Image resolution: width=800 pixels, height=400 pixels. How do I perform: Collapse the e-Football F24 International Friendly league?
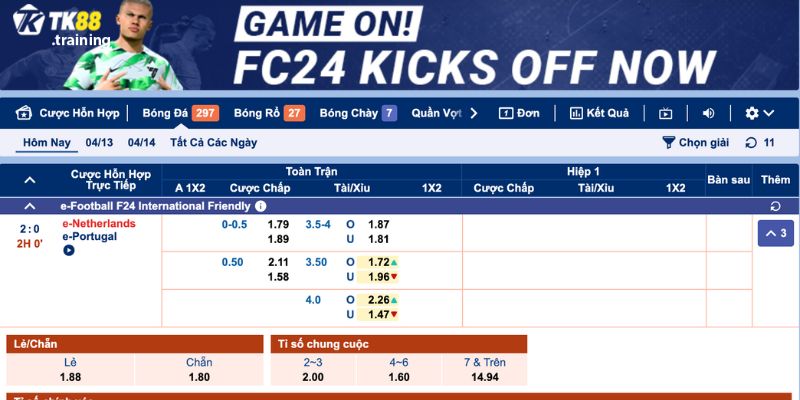pos(30,206)
